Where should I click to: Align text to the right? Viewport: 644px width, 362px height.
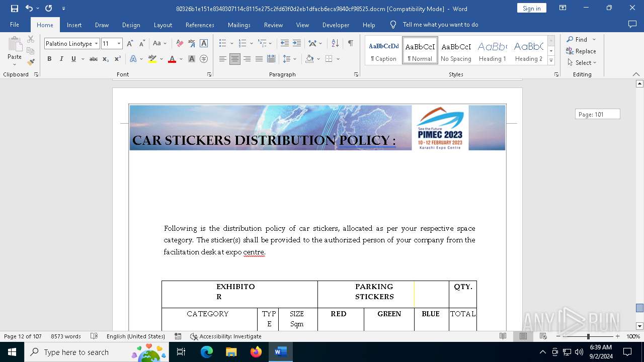click(x=247, y=59)
